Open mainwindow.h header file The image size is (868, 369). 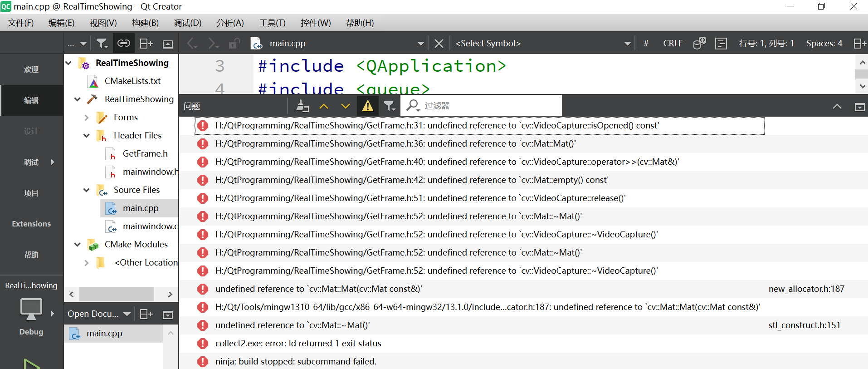[150, 172]
